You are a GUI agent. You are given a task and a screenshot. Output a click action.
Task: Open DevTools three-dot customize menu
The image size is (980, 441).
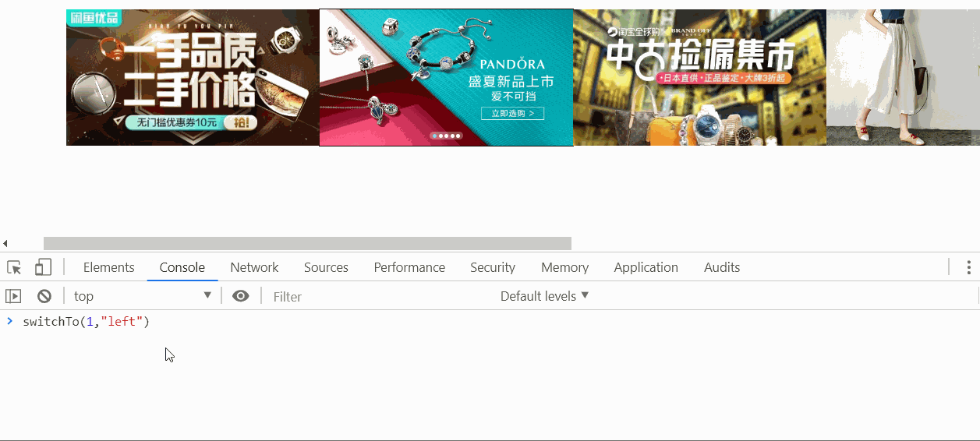[x=968, y=267]
